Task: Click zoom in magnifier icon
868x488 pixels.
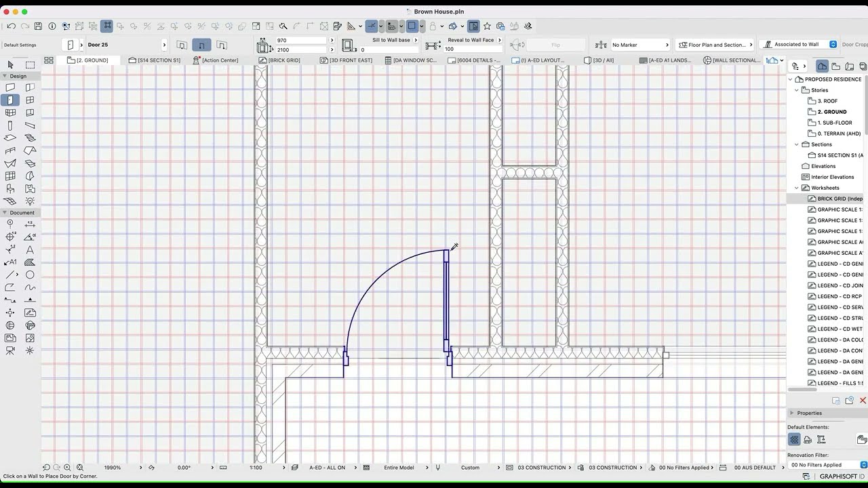Action: 67,468
